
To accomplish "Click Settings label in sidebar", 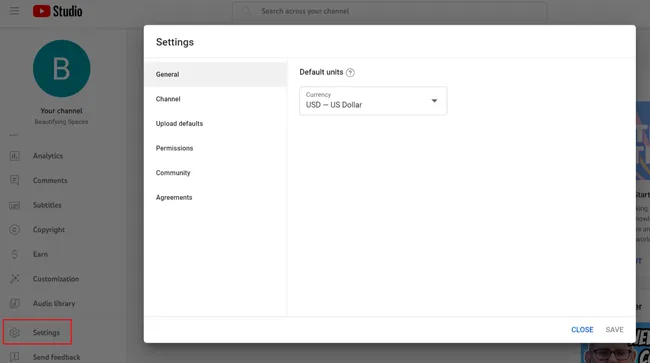I will (46, 332).
